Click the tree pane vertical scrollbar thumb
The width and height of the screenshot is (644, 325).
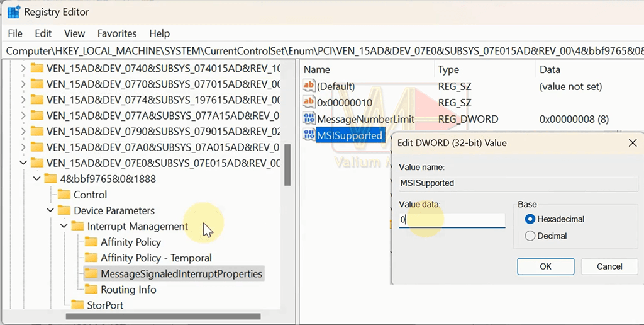[287, 164]
